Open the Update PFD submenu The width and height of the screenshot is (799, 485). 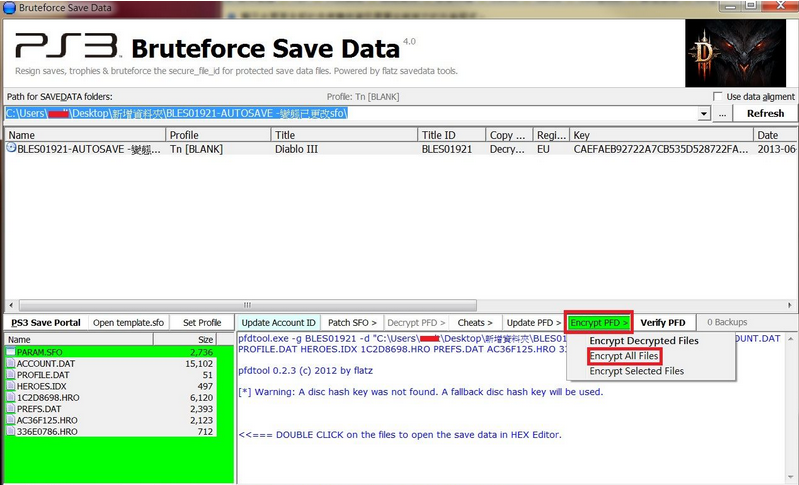(534, 322)
